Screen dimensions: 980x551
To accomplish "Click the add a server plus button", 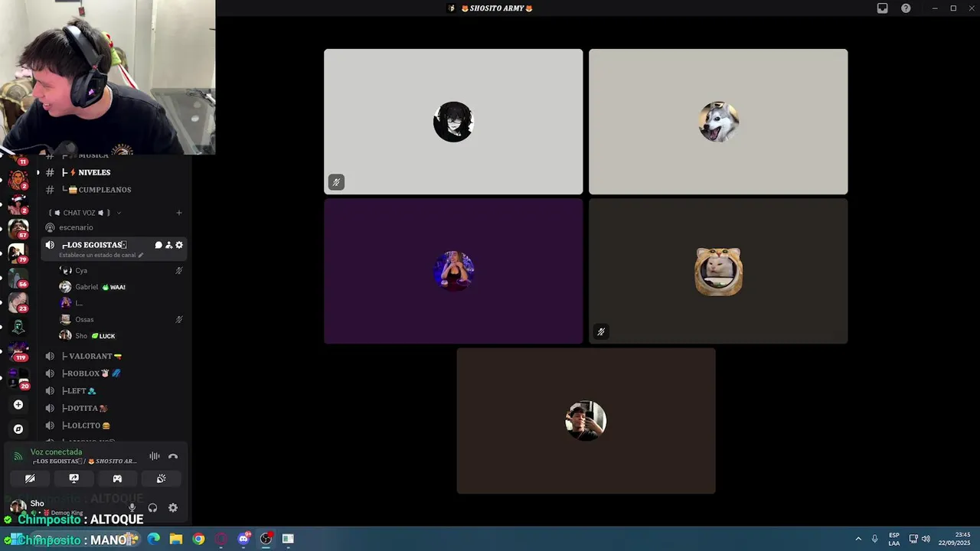I will [x=18, y=405].
